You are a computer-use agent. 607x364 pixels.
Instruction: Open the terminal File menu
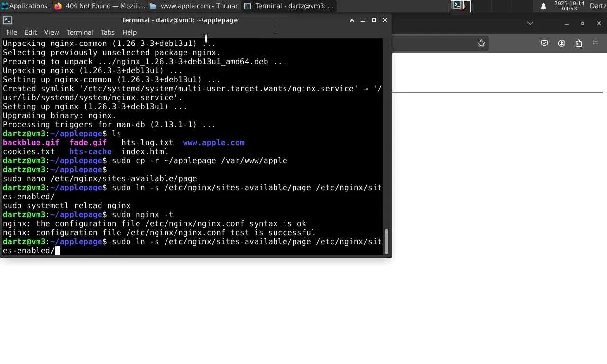tap(11, 32)
